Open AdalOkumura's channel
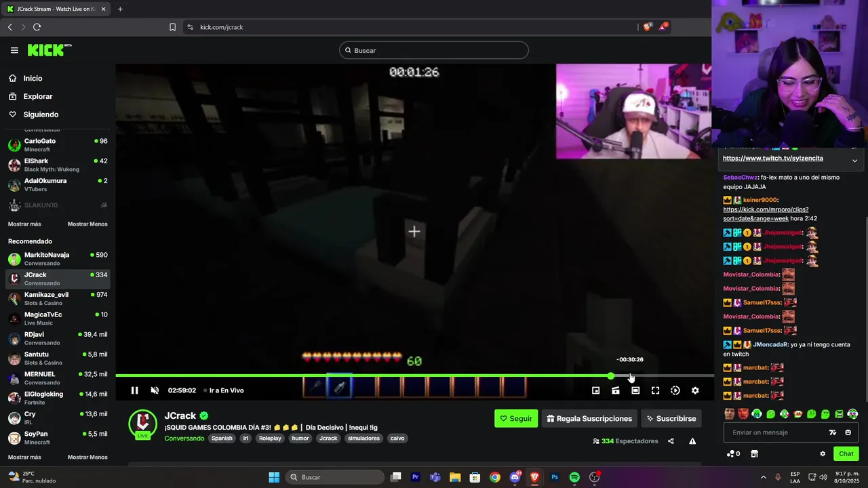This screenshot has height=488, width=868. [x=58, y=185]
